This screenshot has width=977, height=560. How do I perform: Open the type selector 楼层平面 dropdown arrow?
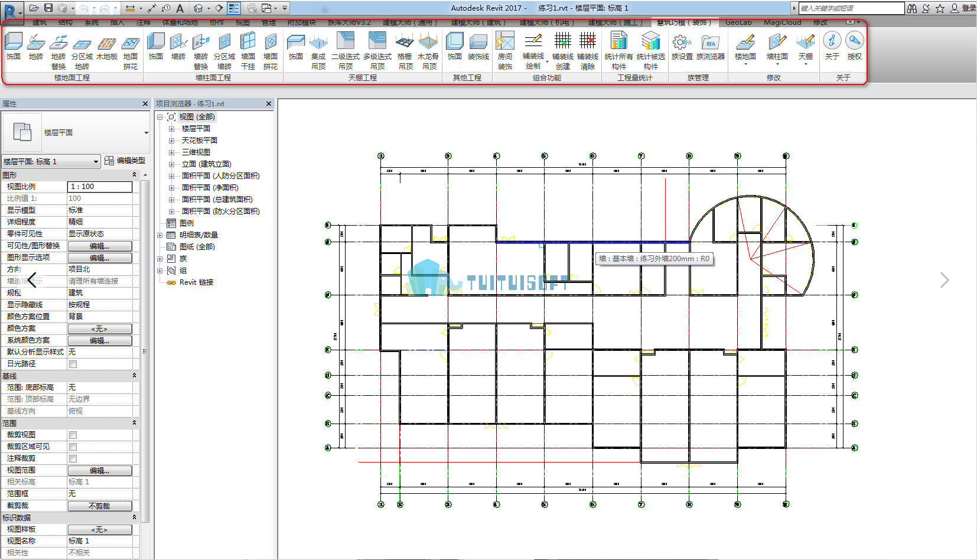(x=146, y=133)
